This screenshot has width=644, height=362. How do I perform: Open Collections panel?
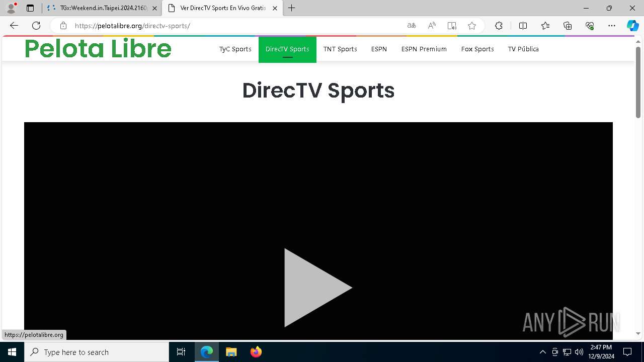click(x=568, y=26)
